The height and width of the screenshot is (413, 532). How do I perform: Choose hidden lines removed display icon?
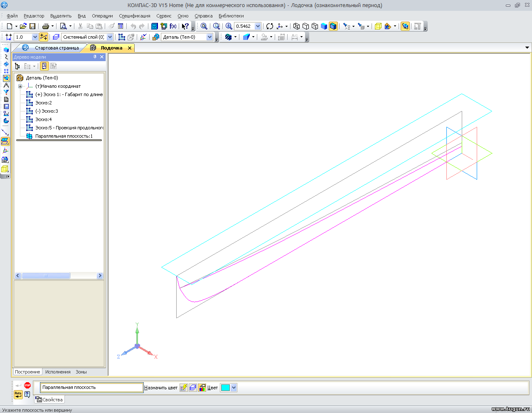(305, 26)
